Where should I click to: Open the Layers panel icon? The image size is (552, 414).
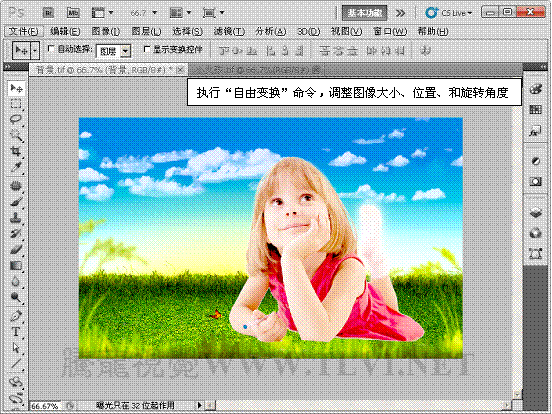click(535, 212)
